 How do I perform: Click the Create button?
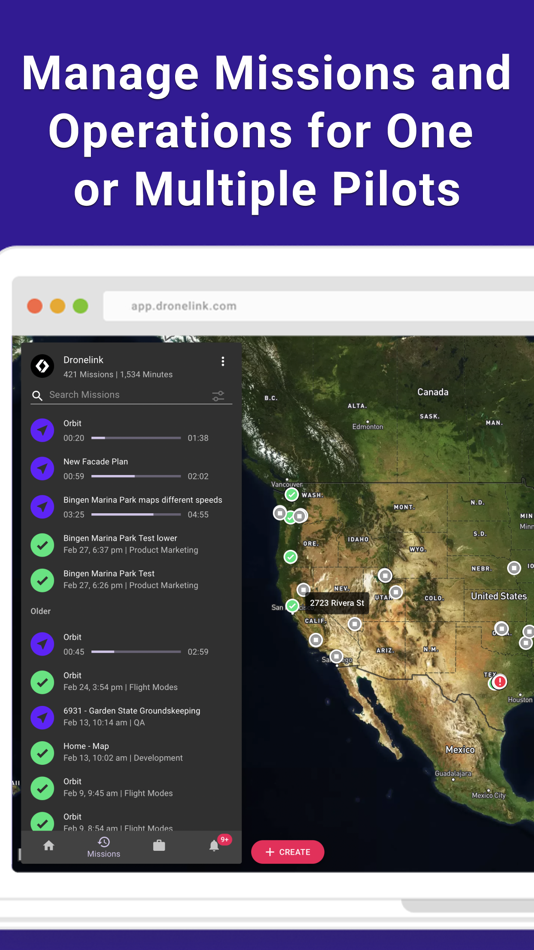[288, 852]
